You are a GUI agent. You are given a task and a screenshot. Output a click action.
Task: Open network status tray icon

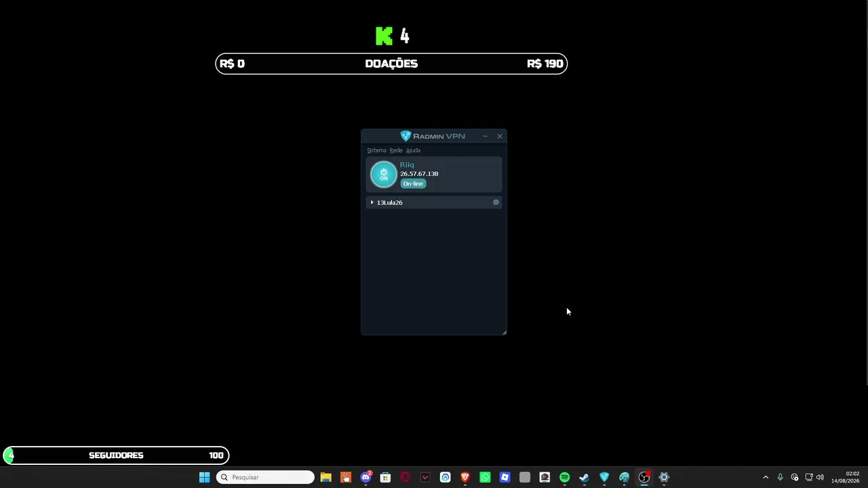pyautogui.click(x=809, y=477)
